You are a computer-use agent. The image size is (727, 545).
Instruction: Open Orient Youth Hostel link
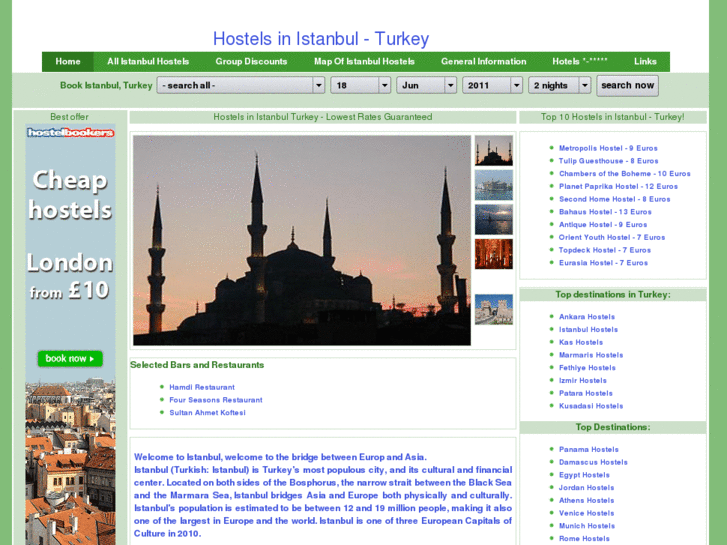pyautogui.click(x=612, y=237)
